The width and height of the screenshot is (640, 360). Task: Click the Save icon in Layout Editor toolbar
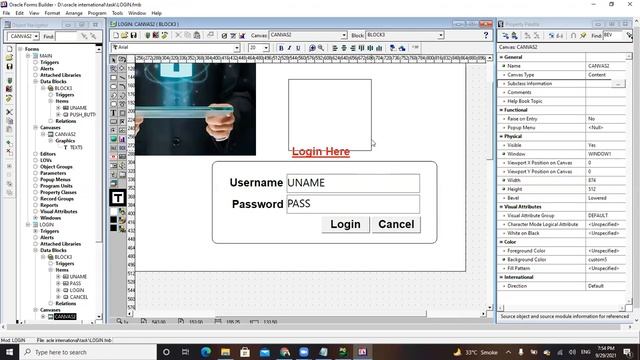tap(133, 36)
